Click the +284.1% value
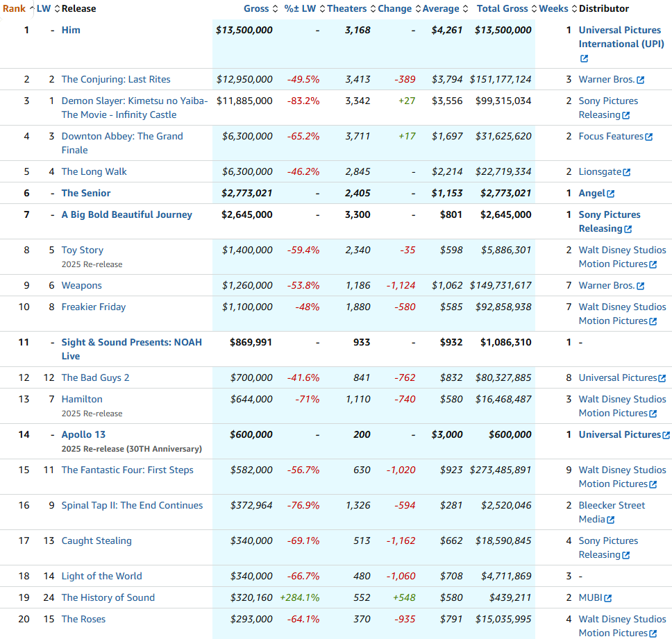672x639 pixels. [x=300, y=597]
